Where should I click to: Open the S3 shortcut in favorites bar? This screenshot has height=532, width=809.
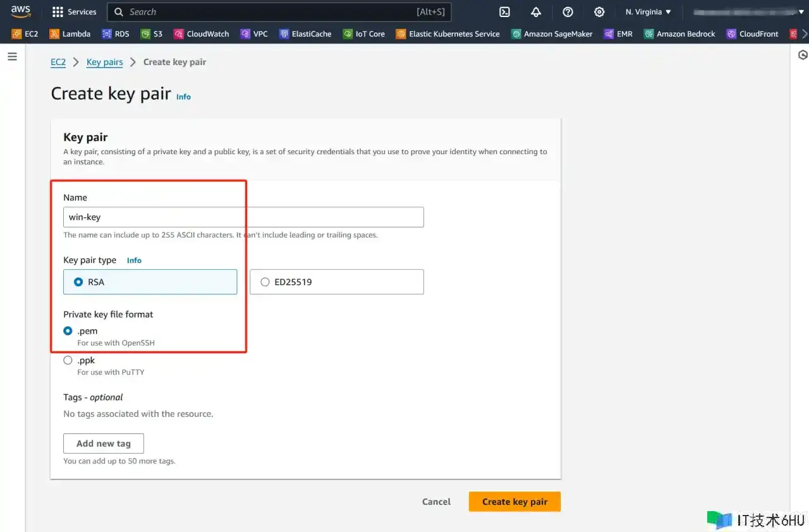click(x=152, y=34)
